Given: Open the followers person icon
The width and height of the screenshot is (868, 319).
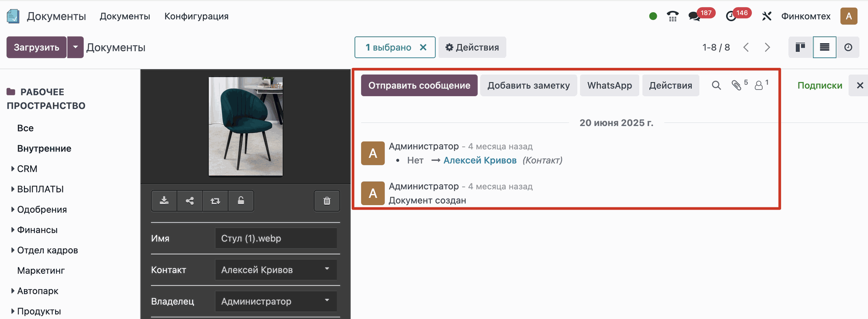Looking at the screenshot, I should 759,85.
